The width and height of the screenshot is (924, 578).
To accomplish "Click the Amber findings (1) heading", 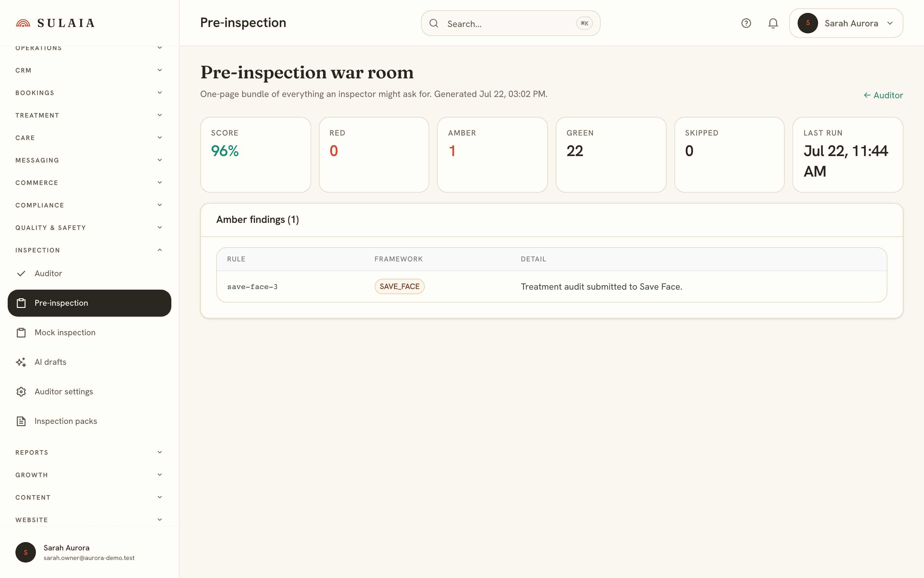I will 258,220.
